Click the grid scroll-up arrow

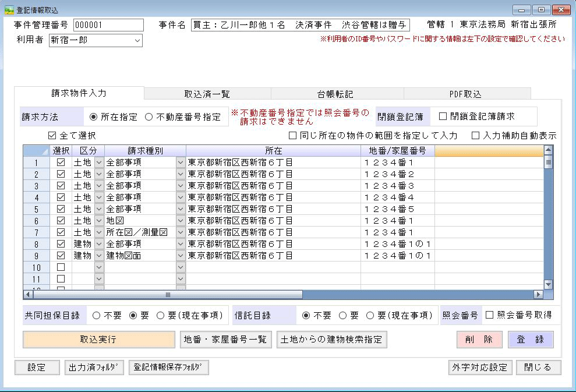[547, 151]
